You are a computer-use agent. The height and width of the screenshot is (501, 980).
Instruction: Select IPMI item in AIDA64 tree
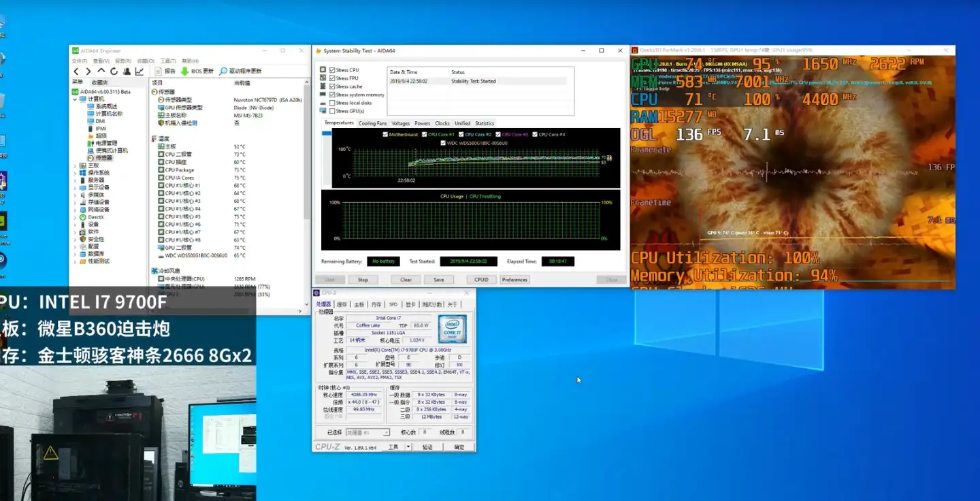tap(97, 129)
